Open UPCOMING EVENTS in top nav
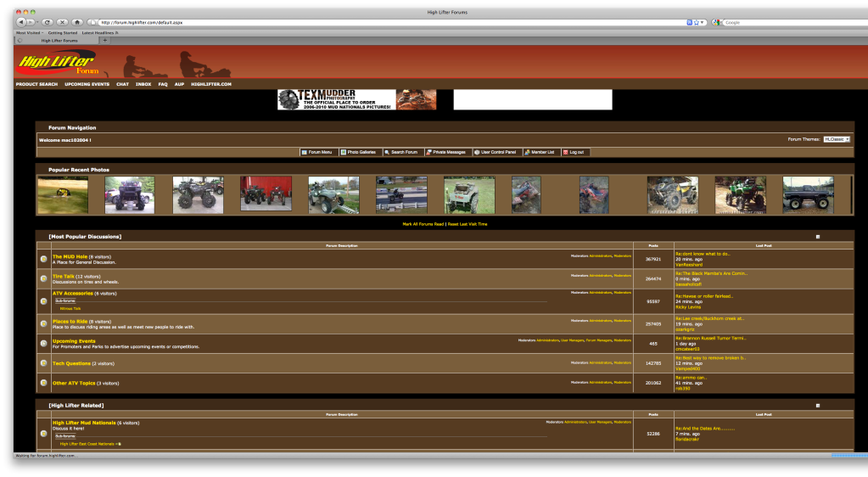The image size is (868, 477). click(87, 84)
